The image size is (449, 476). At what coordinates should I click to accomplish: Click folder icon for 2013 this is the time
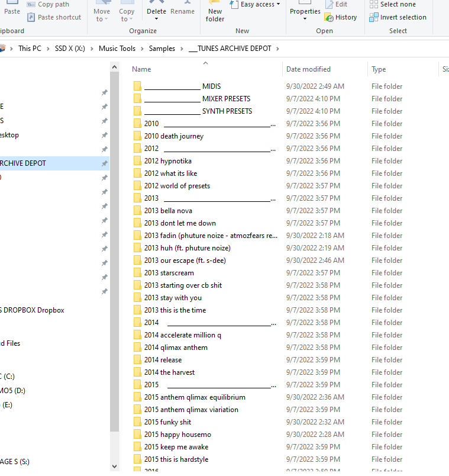coord(137,310)
